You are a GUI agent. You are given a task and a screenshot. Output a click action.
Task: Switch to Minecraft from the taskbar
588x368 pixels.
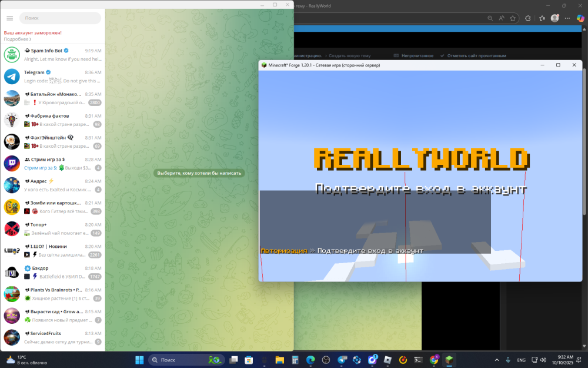point(449,360)
